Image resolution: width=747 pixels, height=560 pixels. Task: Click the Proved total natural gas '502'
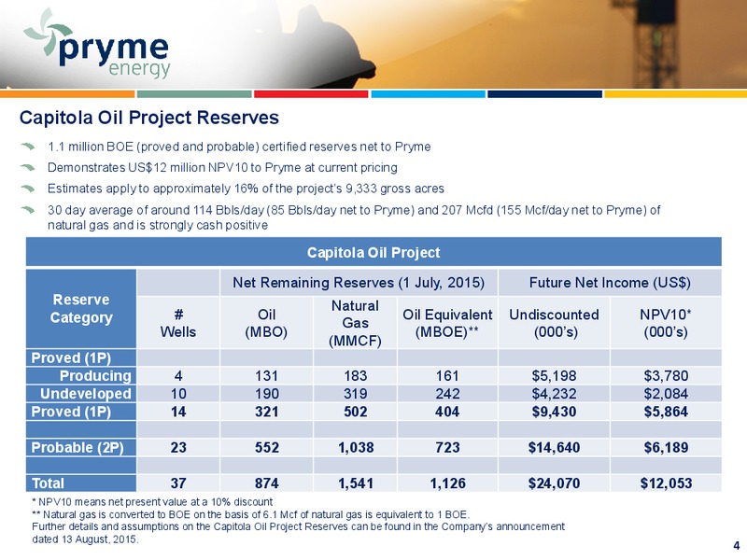coord(356,412)
